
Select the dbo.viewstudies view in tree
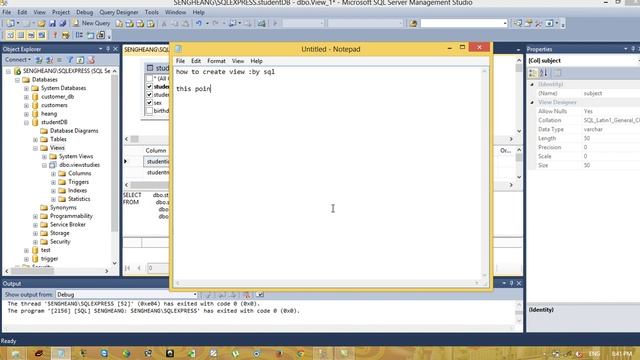point(79,165)
